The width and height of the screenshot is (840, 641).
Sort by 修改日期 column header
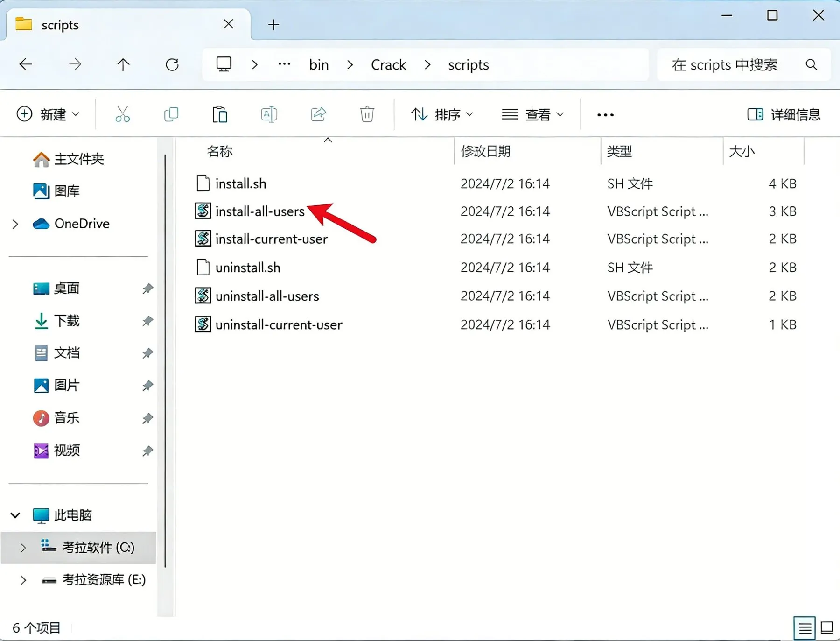tap(527, 151)
